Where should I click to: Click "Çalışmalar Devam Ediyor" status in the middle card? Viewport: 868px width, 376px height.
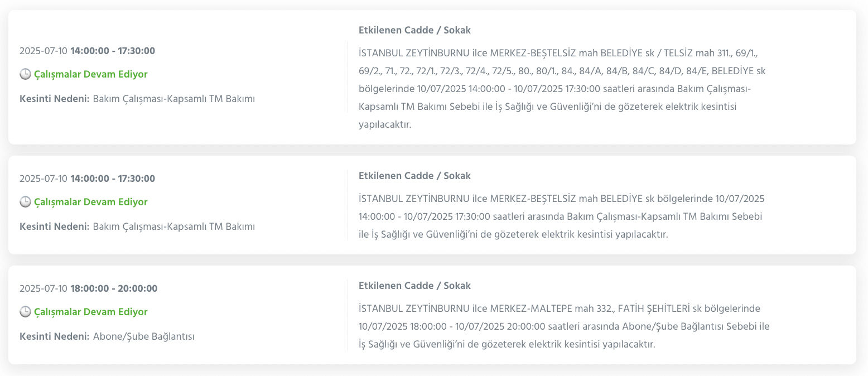[x=90, y=202]
